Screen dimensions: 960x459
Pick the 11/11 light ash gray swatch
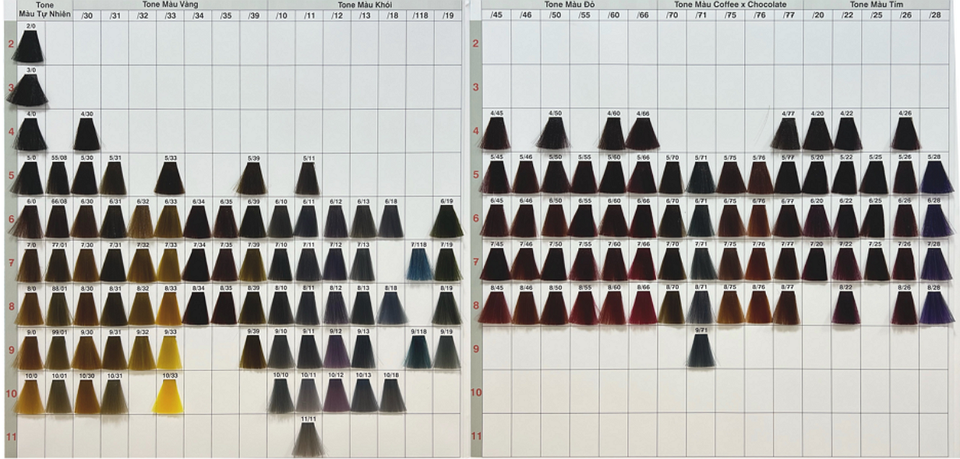[x=309, y=437]
